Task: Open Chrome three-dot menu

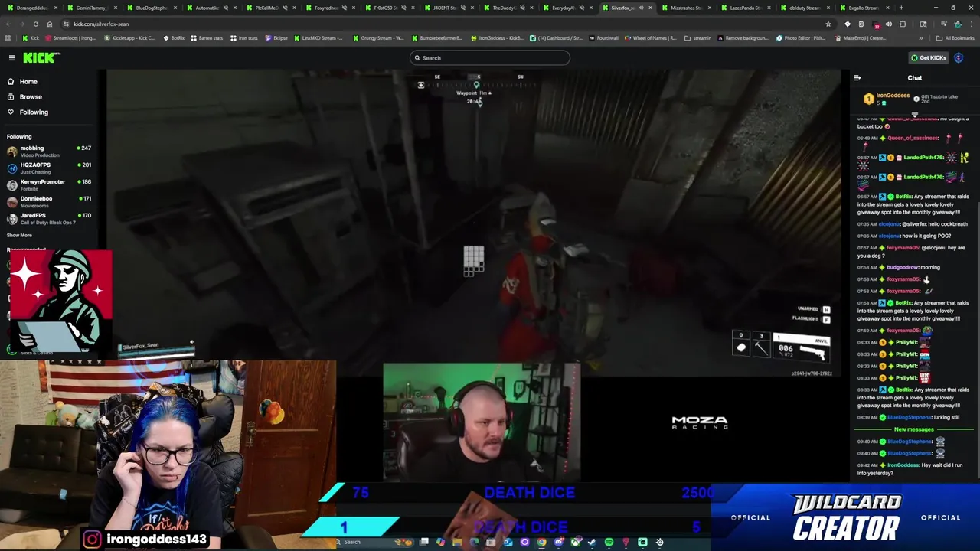Action: [972, 24]
